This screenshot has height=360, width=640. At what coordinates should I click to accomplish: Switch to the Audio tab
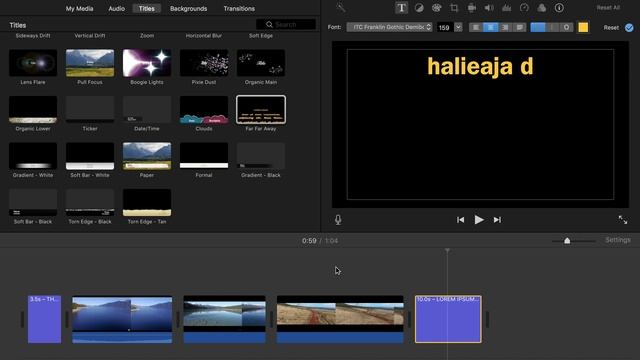pos(116,8)
